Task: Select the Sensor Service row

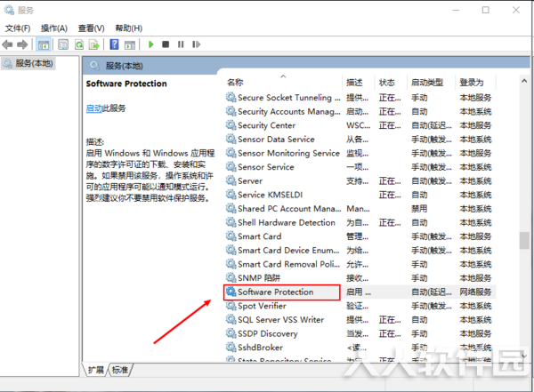Action: click(360, 167)
